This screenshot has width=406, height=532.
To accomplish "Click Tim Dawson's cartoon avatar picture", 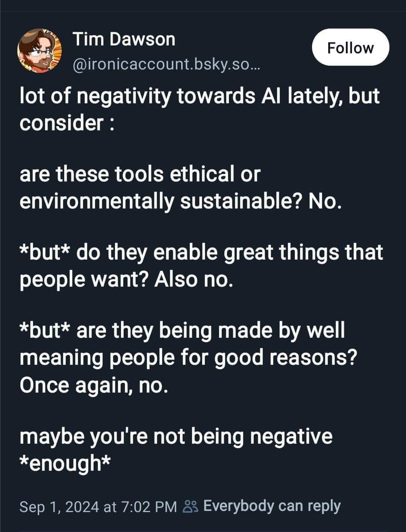I will coord(40,51).
